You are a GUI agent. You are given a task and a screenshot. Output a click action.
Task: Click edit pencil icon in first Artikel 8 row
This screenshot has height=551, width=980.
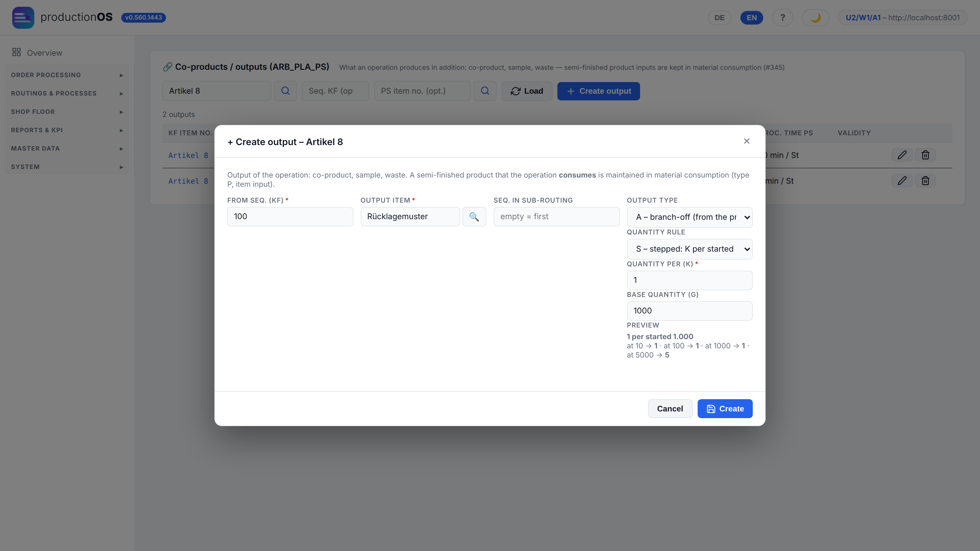(902, 155)
